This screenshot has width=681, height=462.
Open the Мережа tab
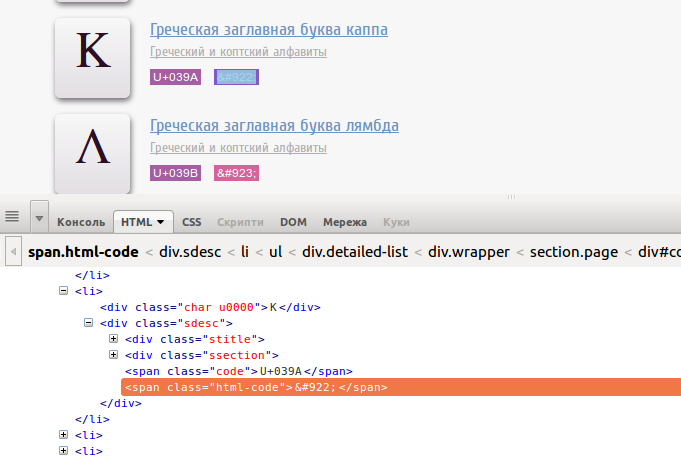click(x=345, y=222)
